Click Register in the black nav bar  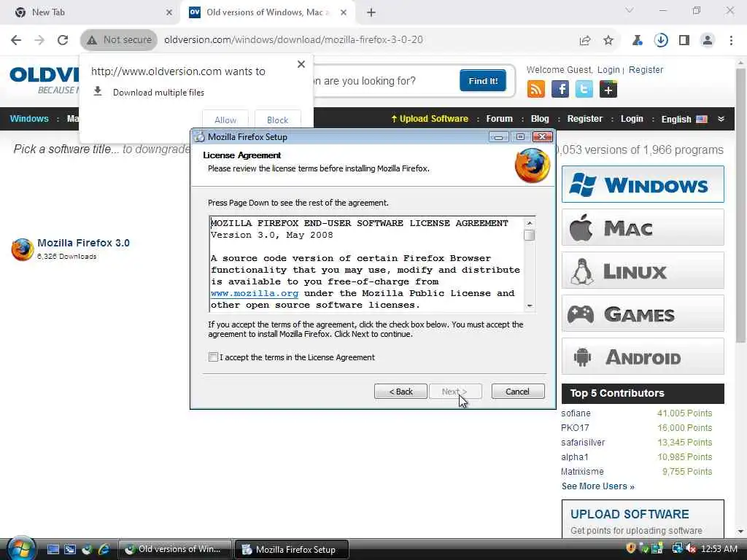[584, 119]
